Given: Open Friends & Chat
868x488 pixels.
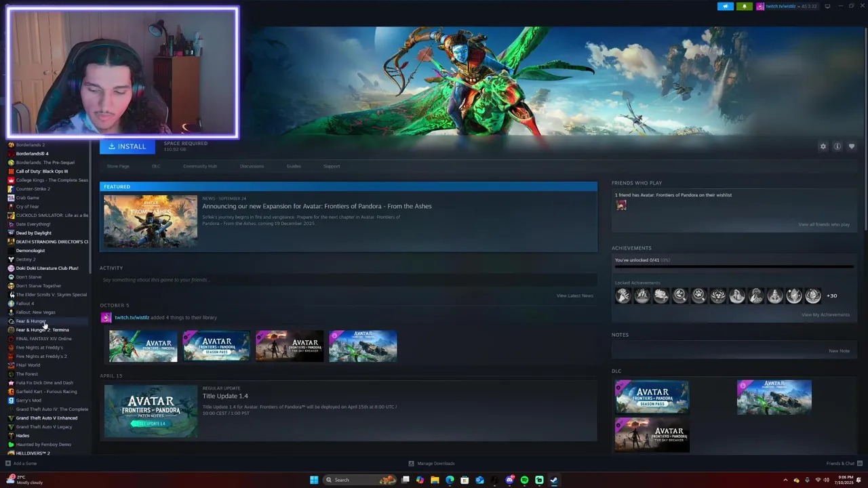Looking at the screenshot, I should coord(844,464).
